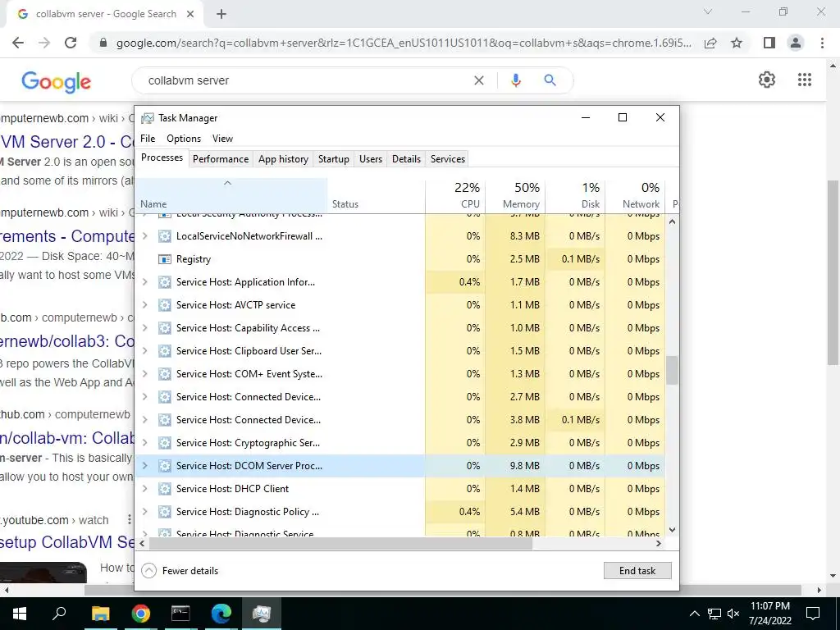The image size is (840, 630).
Task: Reload the Google search page
Action: pyautogui.click(x=71, y=43)
